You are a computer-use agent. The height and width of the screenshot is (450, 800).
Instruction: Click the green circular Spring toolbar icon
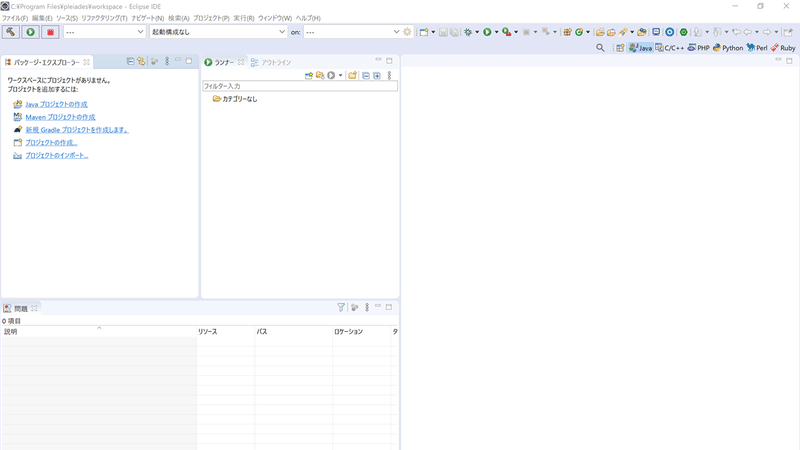coord(684,32)
